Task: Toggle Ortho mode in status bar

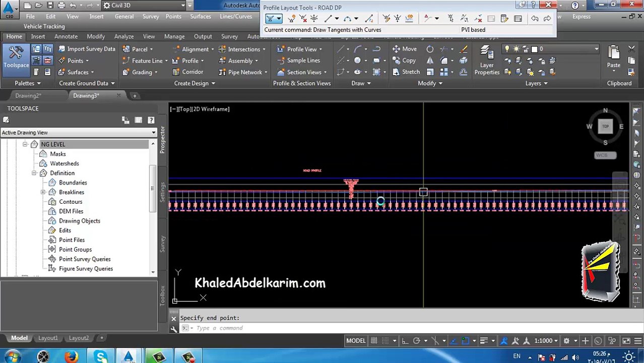Action: [405, 341]
